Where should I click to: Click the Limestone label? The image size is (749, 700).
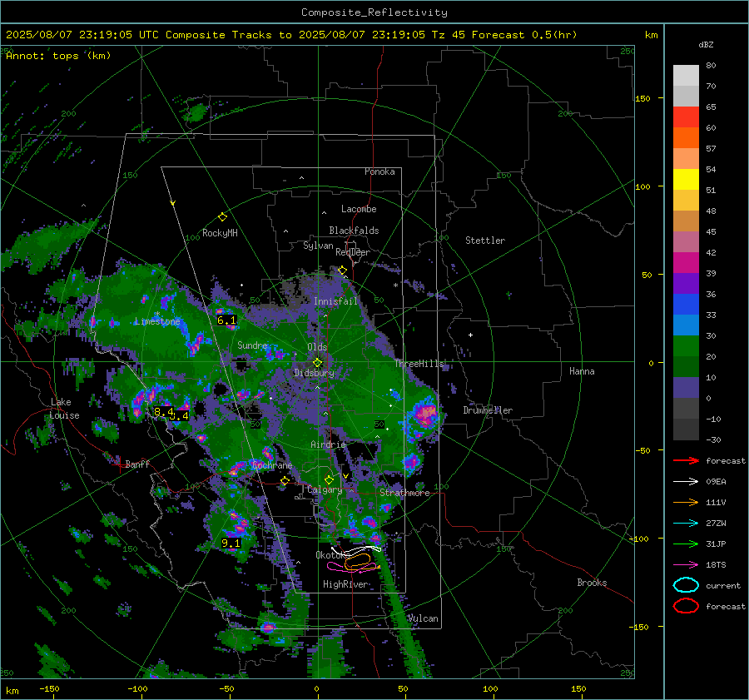click(157, 321)
